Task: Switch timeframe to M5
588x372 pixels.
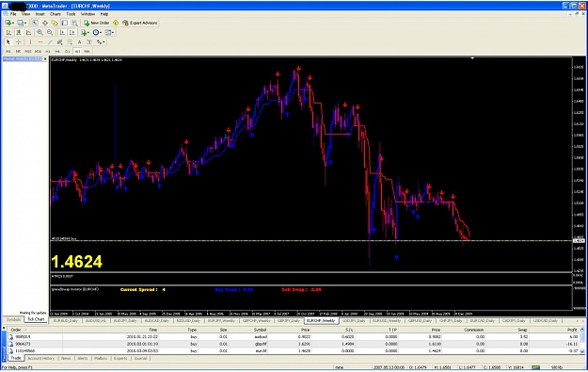Action: coord(18,51)
